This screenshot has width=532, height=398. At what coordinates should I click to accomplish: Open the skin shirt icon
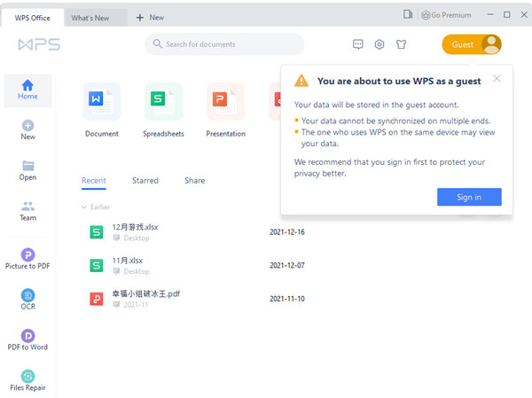(401, 44)
